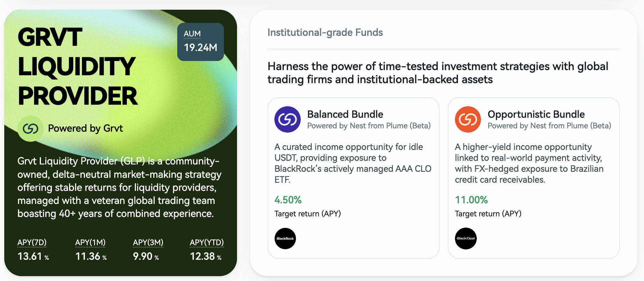Click the Balanced Bundle description paragraph
Viewport: 644px width, 281px height.
[353, 163]
